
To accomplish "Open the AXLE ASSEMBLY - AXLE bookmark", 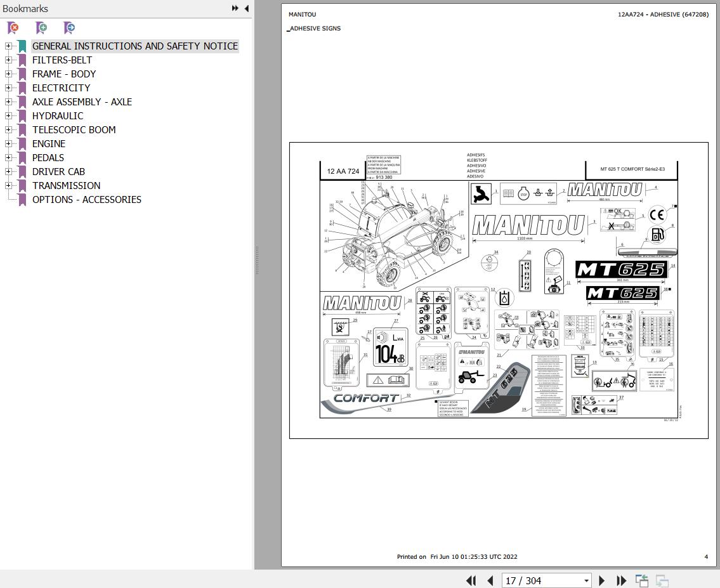I will click(82, 102).
